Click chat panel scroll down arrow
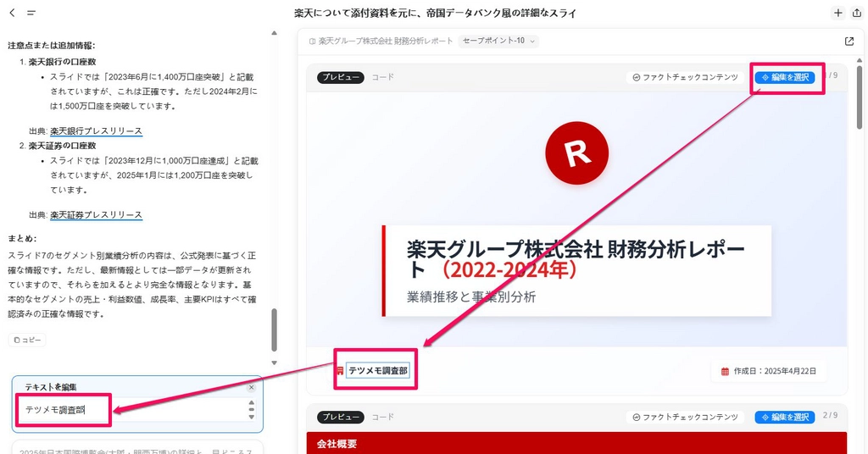This screenshot has width=868, height=454. (274, 363)
